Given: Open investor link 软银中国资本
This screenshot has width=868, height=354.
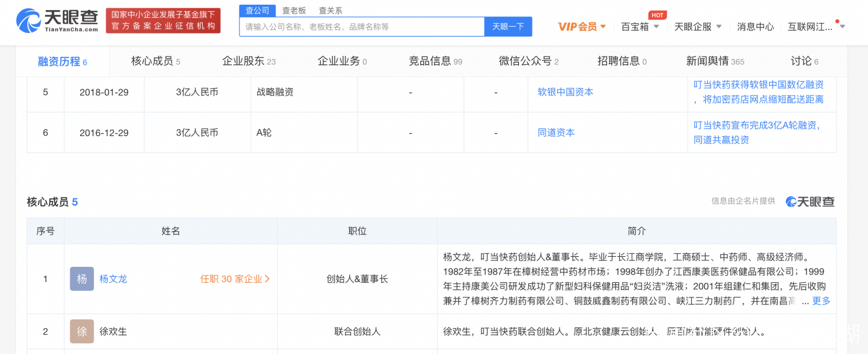Looking at the screenshot, I should (x=565, y=92).
